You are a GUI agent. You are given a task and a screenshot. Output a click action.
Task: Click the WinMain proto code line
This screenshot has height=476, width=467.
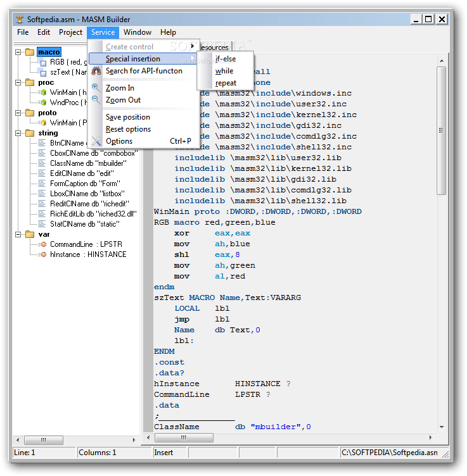tap(258, 211)
